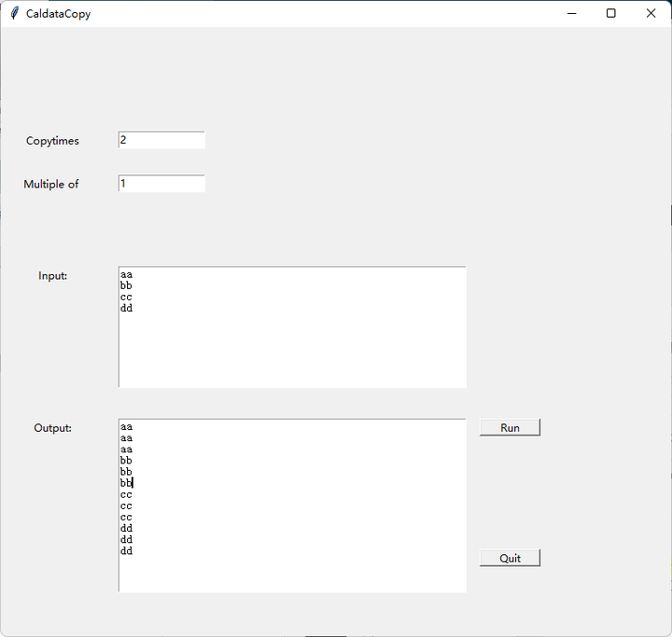Click inside the Output text area
Image resolution: width=672 pixels, height=637 pixels.
(x=292, y=505)
